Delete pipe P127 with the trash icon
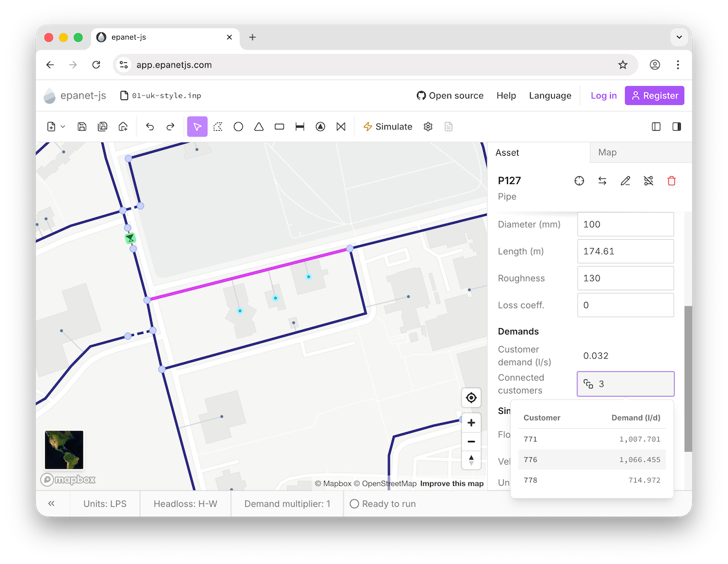The height and width of the screenshot is (564, 728). [672, 181]
